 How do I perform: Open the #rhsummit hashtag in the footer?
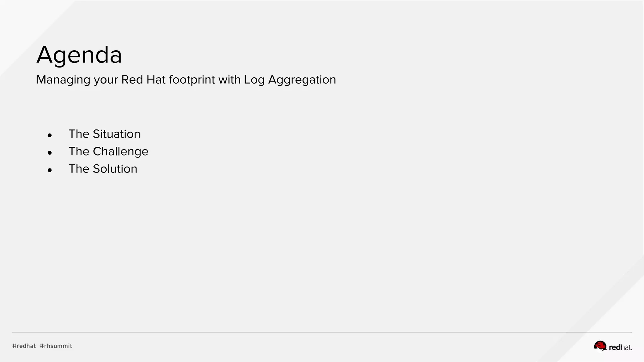click(56, 346)
